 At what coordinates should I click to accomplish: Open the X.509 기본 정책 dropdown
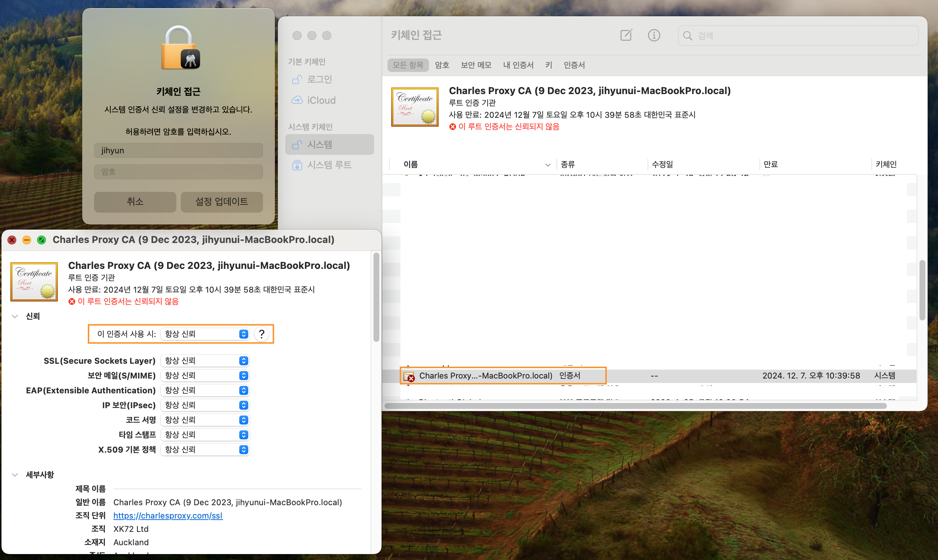(205, 449)
